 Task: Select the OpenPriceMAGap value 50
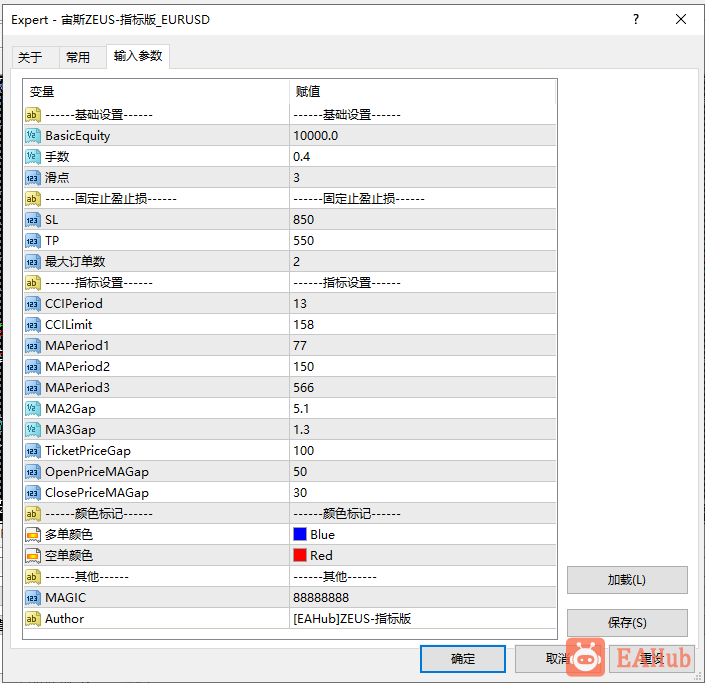point(300,472)
